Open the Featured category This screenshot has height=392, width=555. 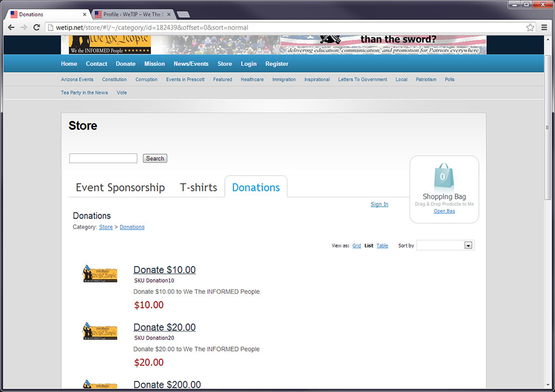[x=223, y=79]
